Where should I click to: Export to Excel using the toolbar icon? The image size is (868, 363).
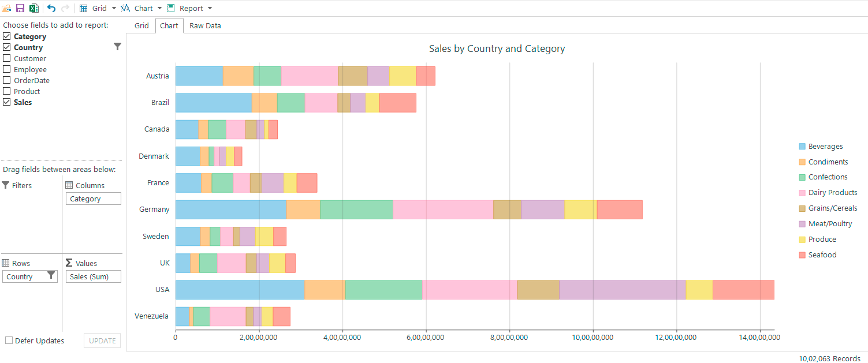pyautogui.click(x=34, y=8)
